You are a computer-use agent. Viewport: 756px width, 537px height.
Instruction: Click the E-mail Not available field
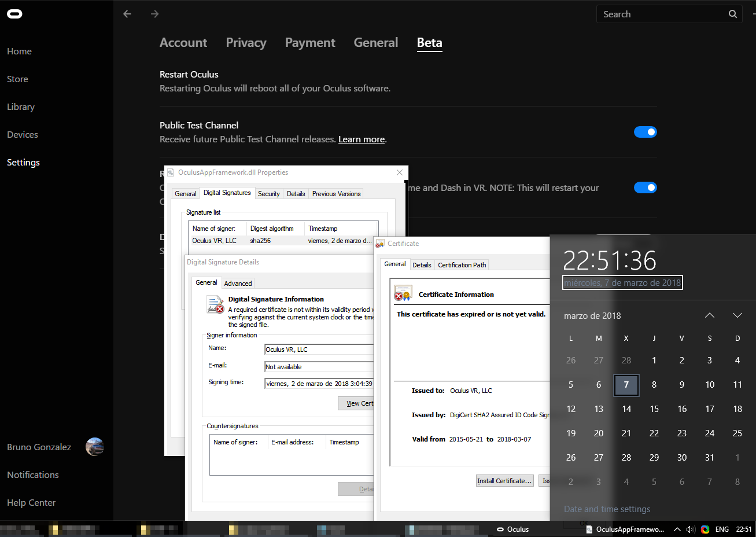point(319,367)
